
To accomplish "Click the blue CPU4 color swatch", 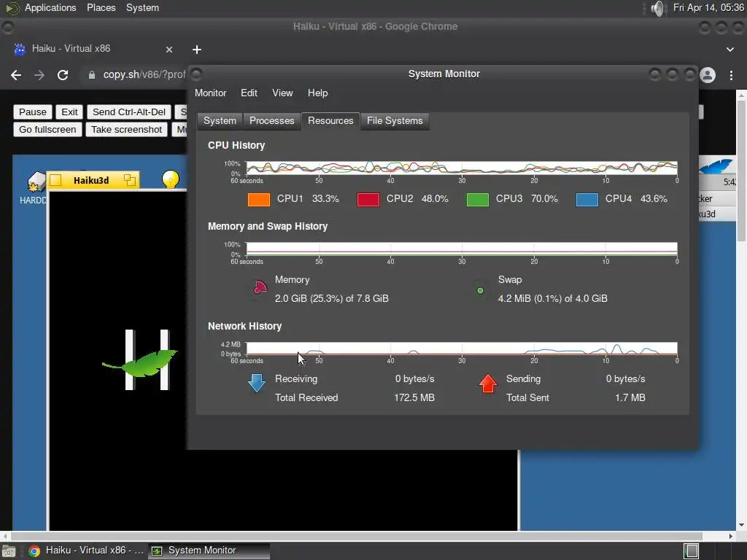I will click(x=587, y=199).
